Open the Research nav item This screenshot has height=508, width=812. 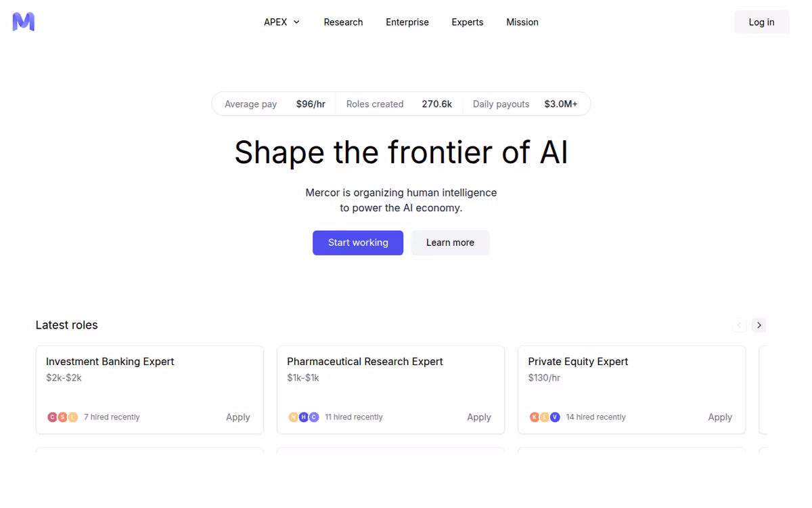(343, 22)
